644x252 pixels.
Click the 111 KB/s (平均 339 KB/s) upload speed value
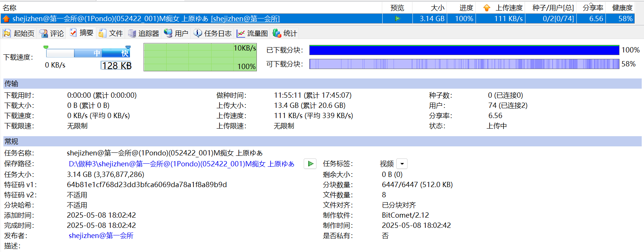pyautogui.click(x=314, y=116)
